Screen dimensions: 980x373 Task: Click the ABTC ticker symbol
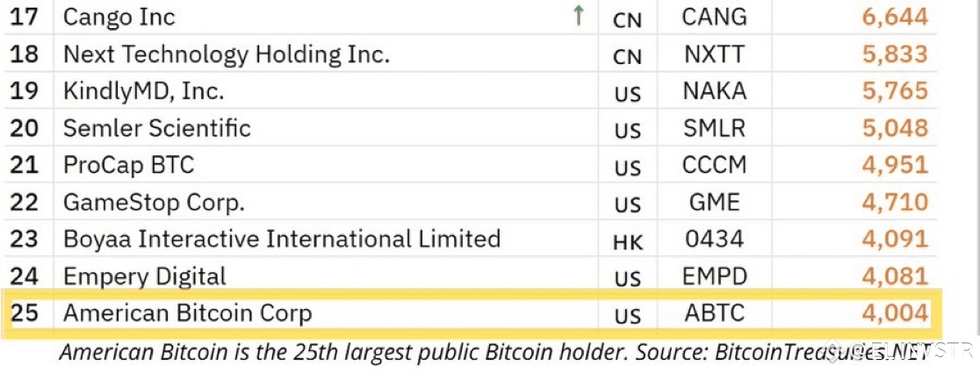pos(714,313)
